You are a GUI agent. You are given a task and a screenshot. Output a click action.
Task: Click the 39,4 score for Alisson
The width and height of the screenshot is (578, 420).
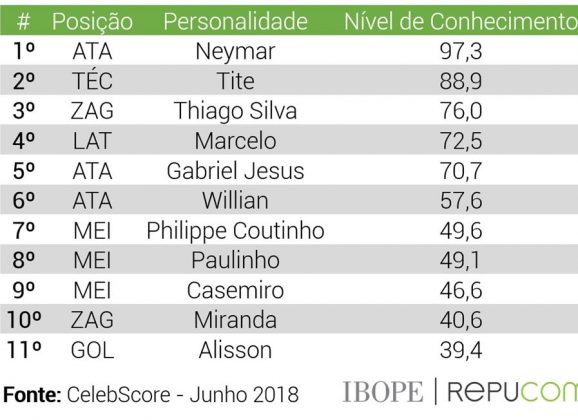coord(461,350)
